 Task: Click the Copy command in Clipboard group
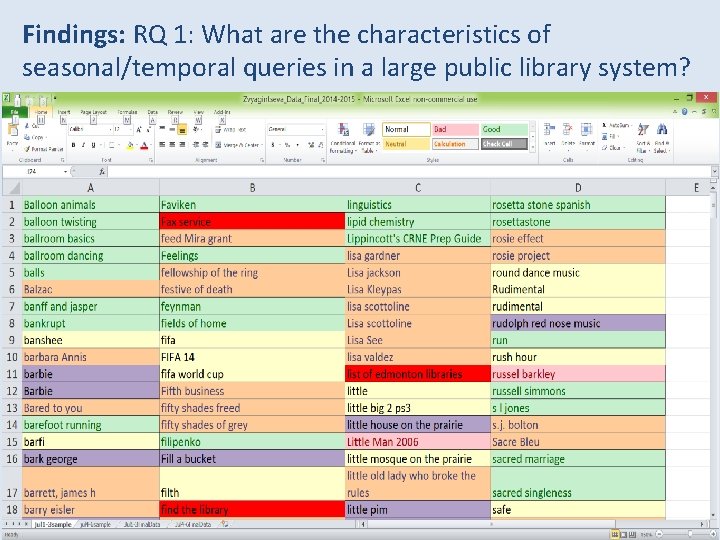click(x=34, y=137)
